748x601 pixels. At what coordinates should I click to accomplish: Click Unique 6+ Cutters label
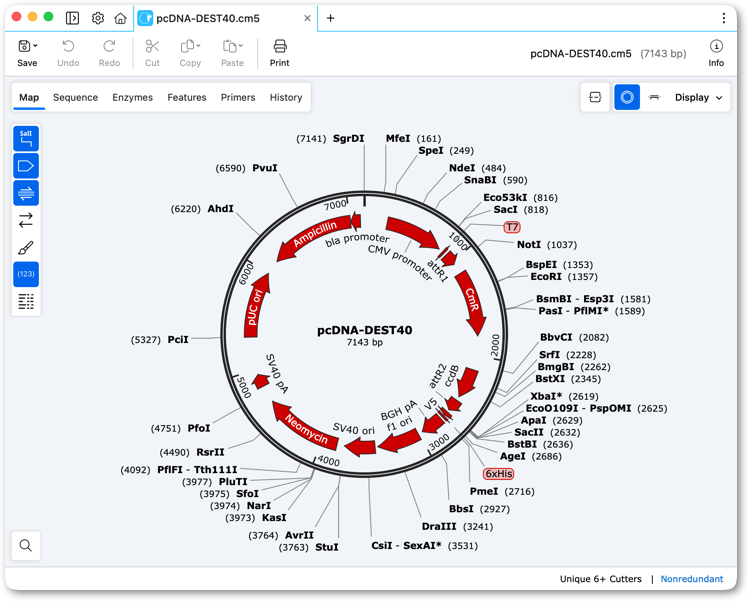[601, 579]
